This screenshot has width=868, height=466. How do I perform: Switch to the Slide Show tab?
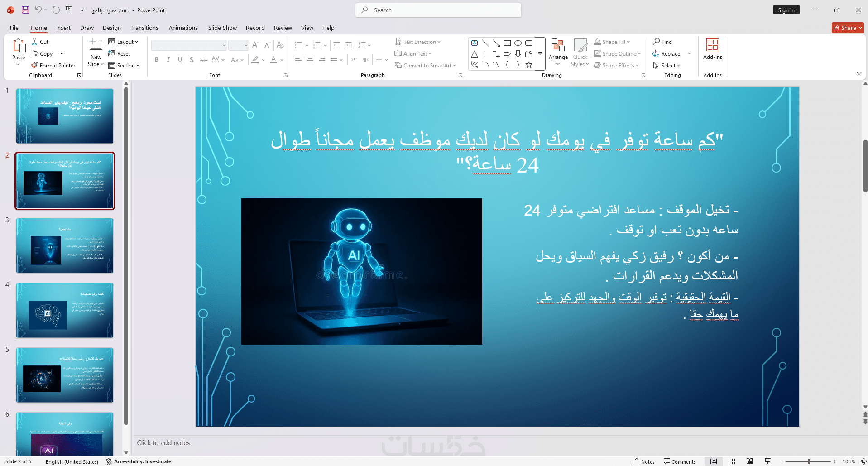tap(222, 28)
